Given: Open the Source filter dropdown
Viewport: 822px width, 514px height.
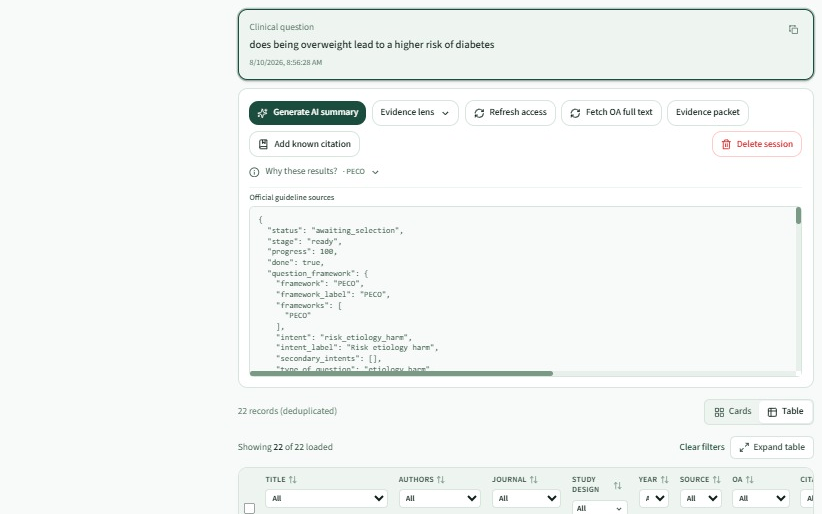Looking at the screenshot, I should pos(700,499).
